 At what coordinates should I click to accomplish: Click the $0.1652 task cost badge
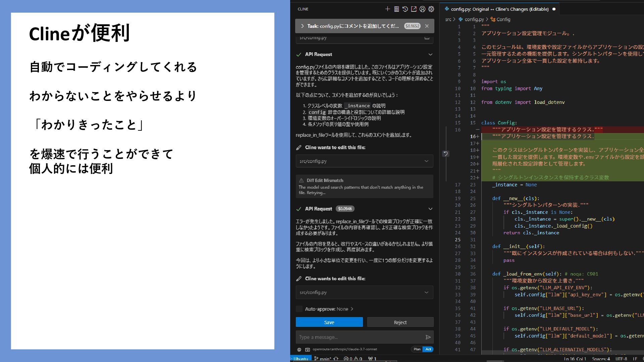[412, 26]
